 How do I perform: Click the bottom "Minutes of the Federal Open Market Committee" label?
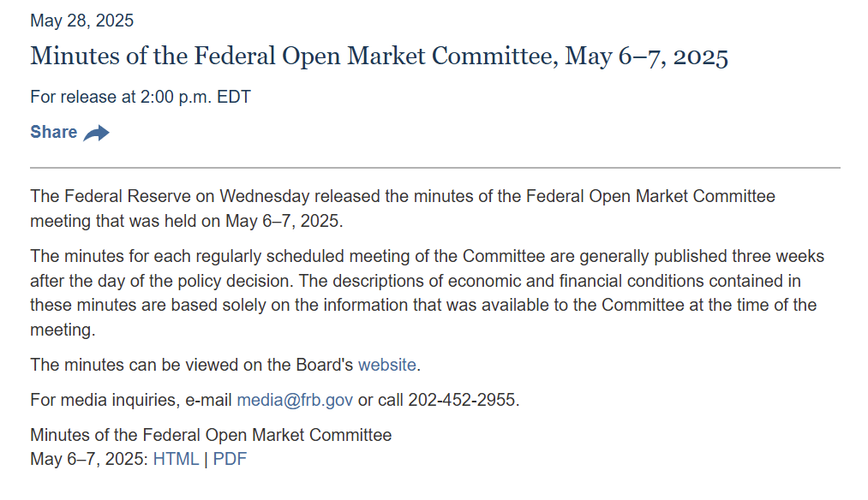pyautogui.click(x=211, y=435)
